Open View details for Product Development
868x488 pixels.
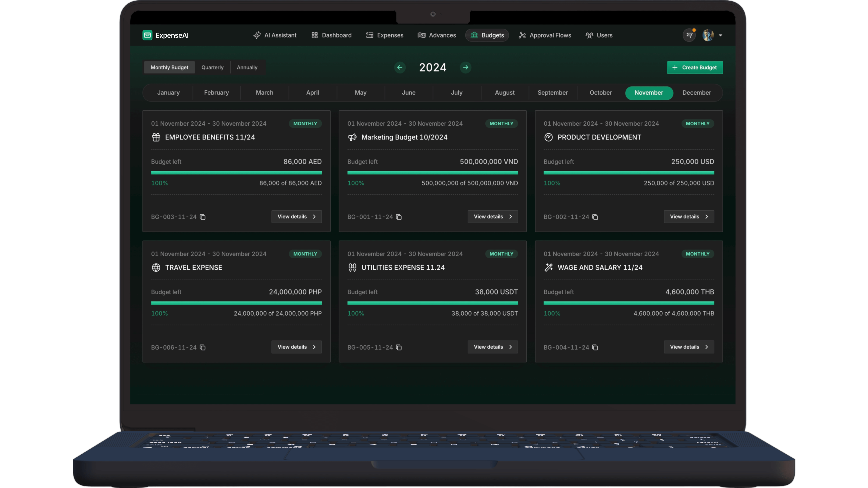click(x=689, y=216)
